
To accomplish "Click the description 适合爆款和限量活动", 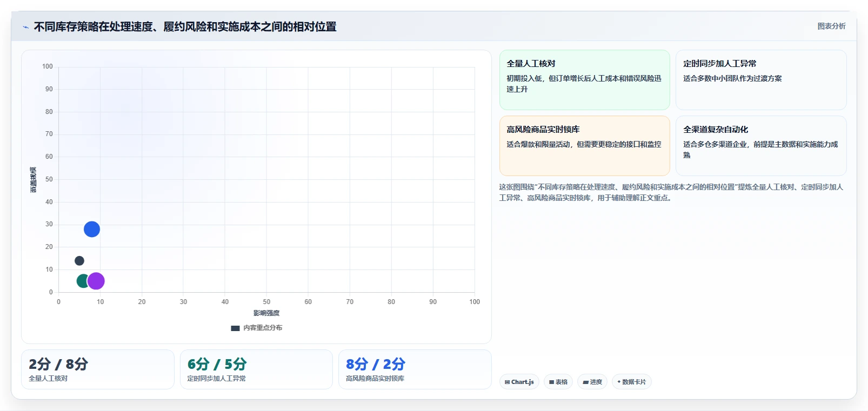I will point(584,144).
